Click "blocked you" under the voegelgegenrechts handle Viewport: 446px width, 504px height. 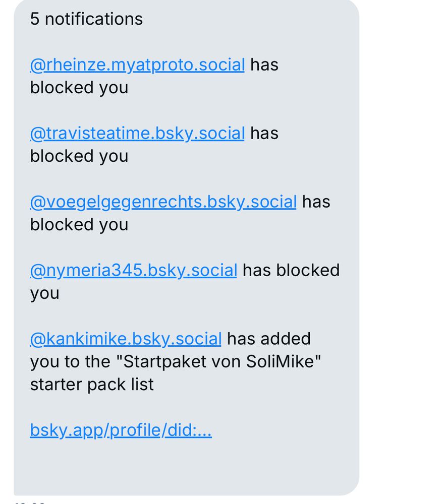click(x=79, y=225)
